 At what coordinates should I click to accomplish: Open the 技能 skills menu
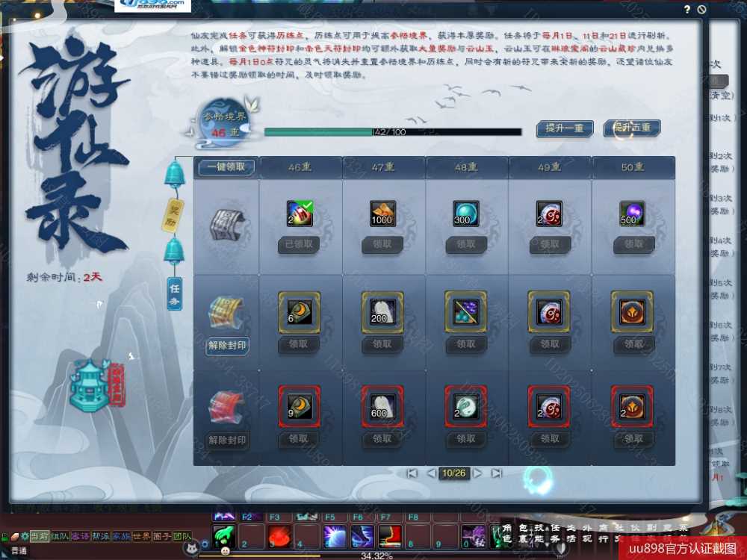(x=539, y=533)
